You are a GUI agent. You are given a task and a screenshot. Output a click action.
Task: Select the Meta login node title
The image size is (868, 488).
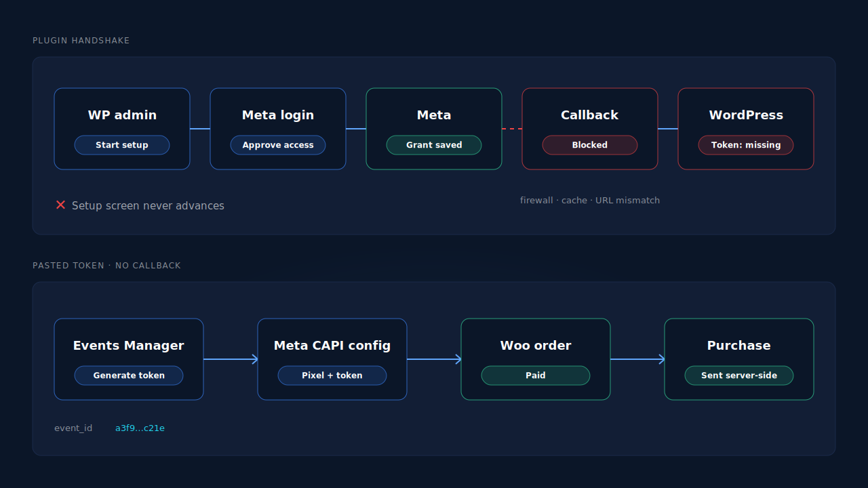pyautogui.click(x=278, y=115)
